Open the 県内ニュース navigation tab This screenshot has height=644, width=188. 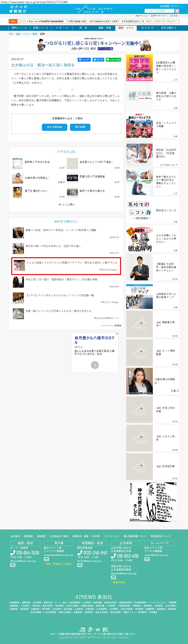tap(19, 28)
